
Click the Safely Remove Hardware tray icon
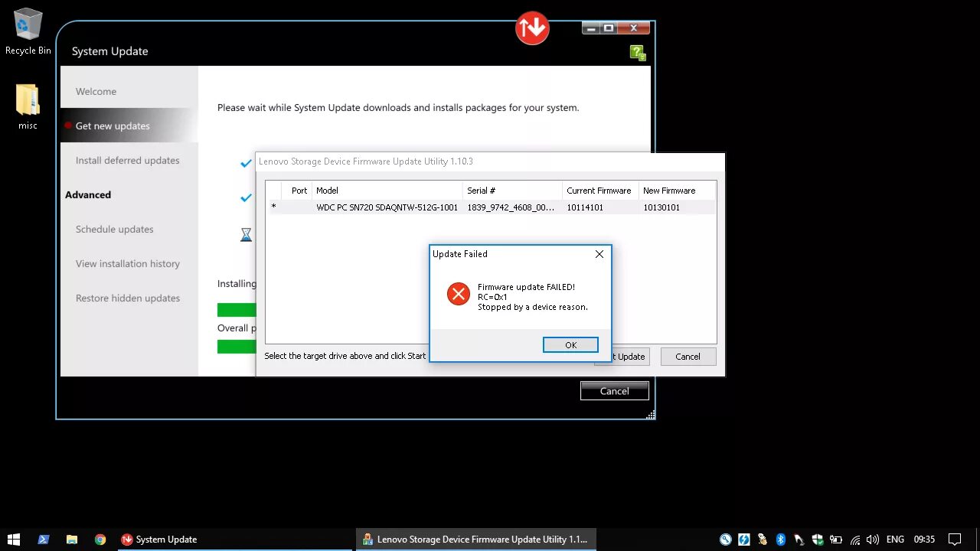pos(799,540)
